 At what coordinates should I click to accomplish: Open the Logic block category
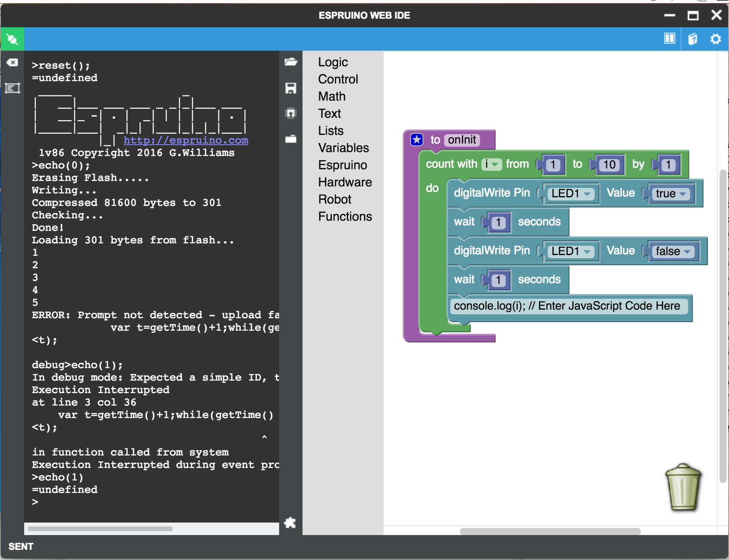click(x=333, y=62)
